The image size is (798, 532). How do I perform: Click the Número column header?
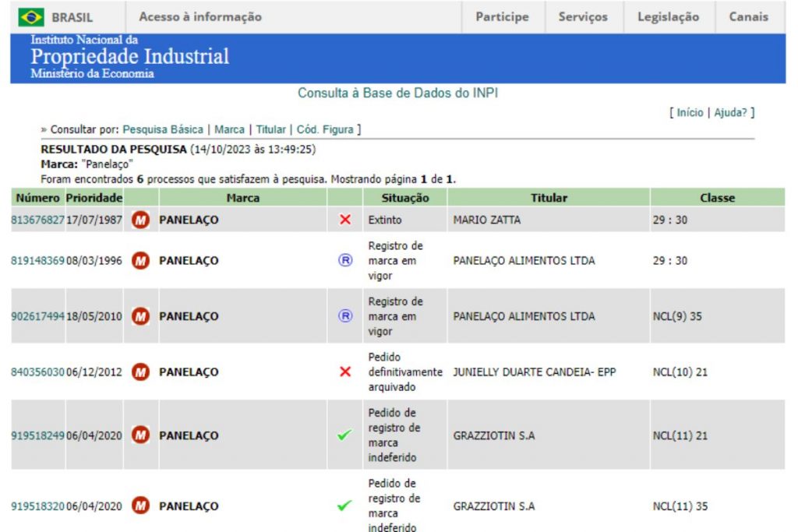pyautogui.click(x=37, y=198)
